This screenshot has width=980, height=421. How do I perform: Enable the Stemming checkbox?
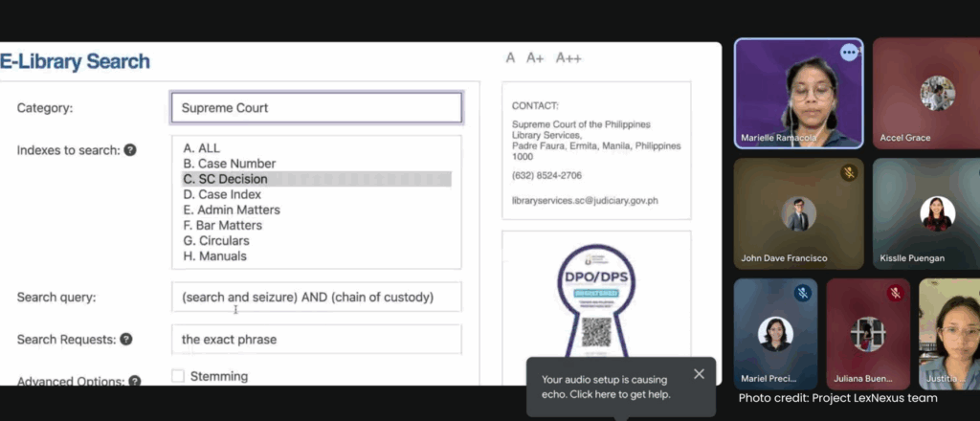pyautogui.click(x=178, y=376)
